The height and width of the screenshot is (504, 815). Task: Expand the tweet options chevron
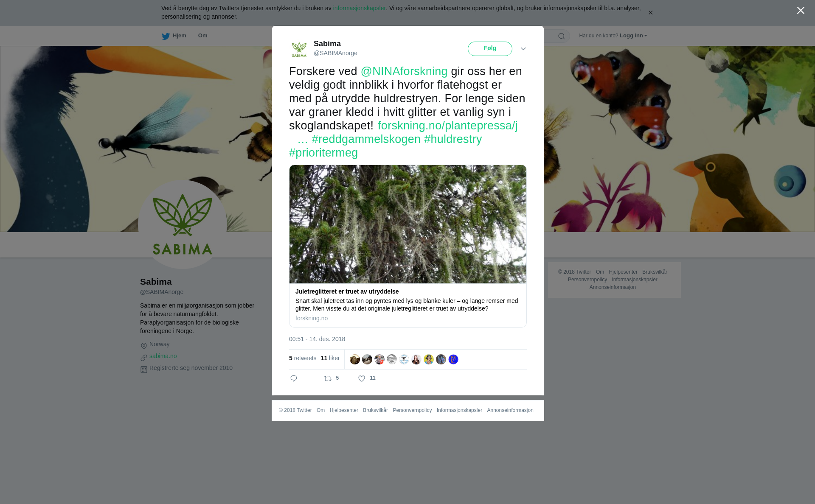523,49
